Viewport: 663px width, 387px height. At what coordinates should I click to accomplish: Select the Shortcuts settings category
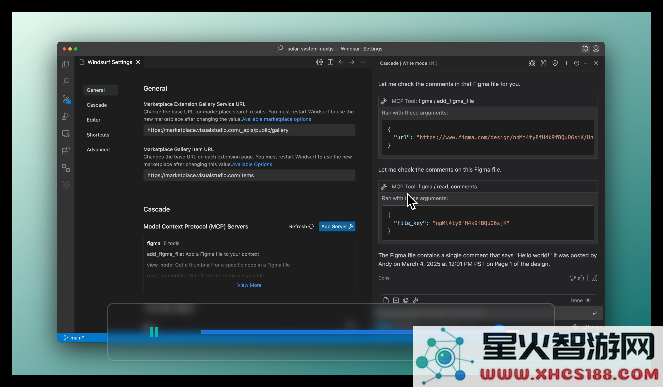click(98, 135)
